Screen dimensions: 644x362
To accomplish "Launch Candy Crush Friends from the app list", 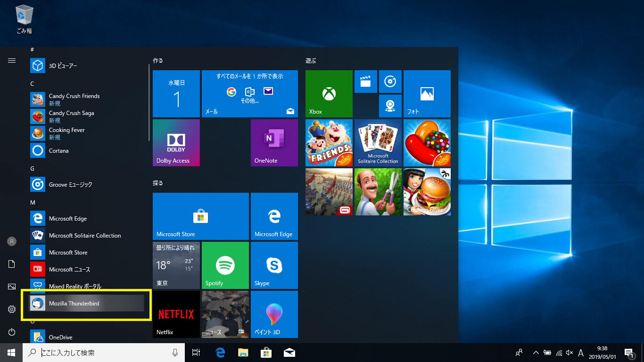I will point(88,99).
